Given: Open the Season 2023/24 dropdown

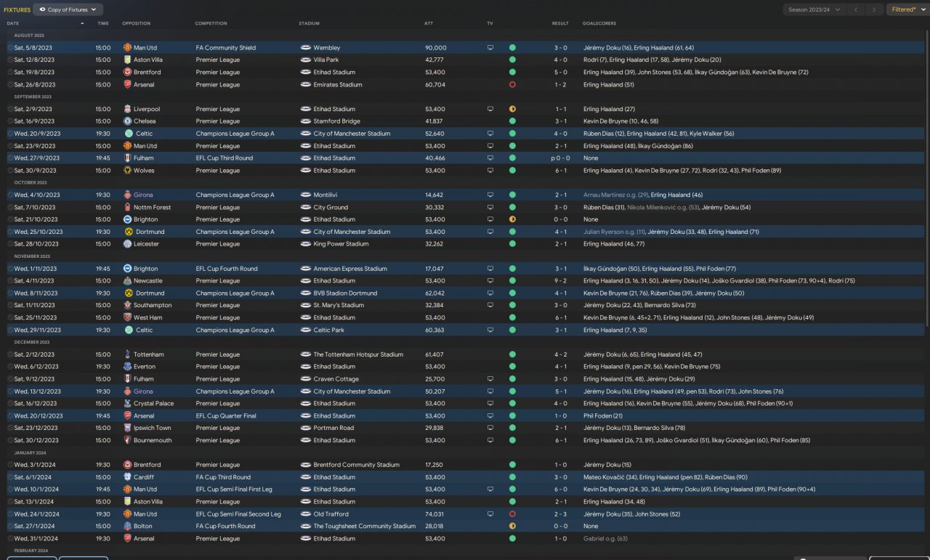Looking at the screenshot, I should coord(814,9).
